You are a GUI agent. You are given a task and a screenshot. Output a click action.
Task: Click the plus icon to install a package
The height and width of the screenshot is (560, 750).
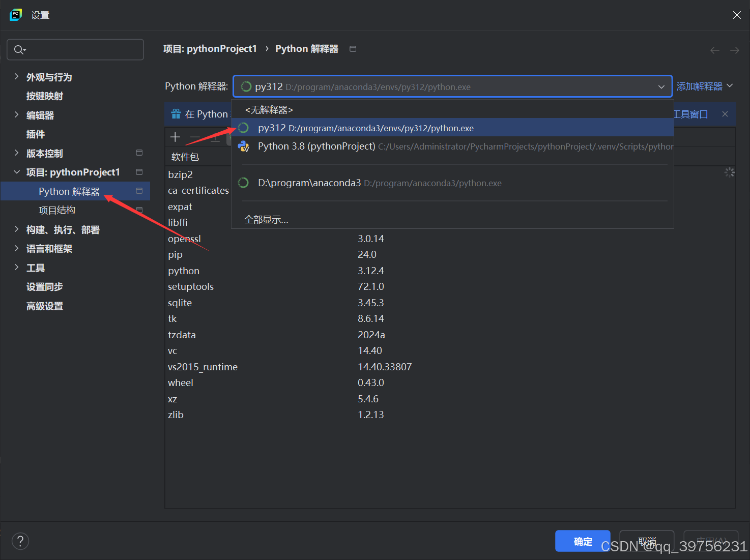(x=175, y=137)
